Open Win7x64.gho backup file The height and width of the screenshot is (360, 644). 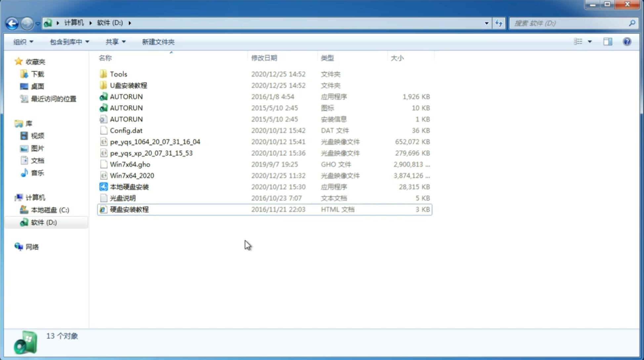[130, 164]
